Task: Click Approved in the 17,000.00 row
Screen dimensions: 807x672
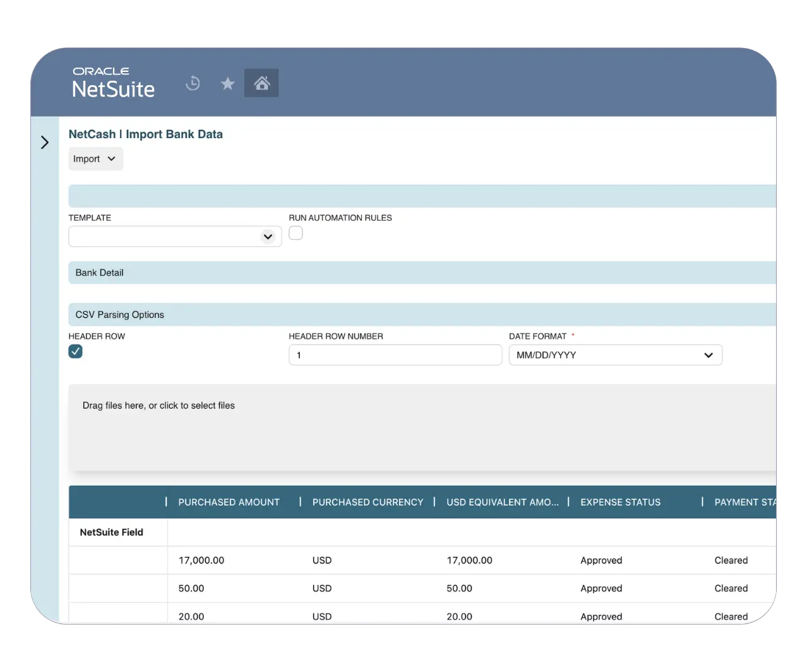Action: coord(601,560)
